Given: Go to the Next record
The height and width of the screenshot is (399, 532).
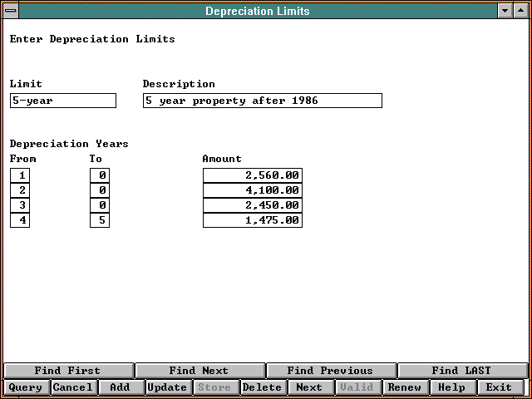Looking at the screenshot, I should pos(309,387).
